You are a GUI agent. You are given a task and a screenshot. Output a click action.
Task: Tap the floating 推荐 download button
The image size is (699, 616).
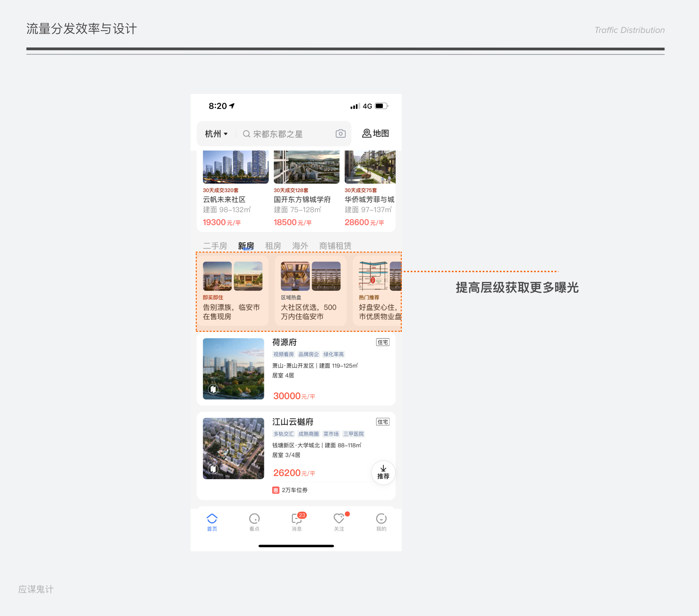tap(383, 472)
